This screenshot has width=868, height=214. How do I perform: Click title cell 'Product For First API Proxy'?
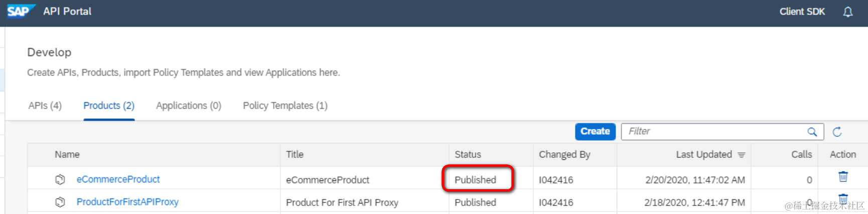click(342, 202)
